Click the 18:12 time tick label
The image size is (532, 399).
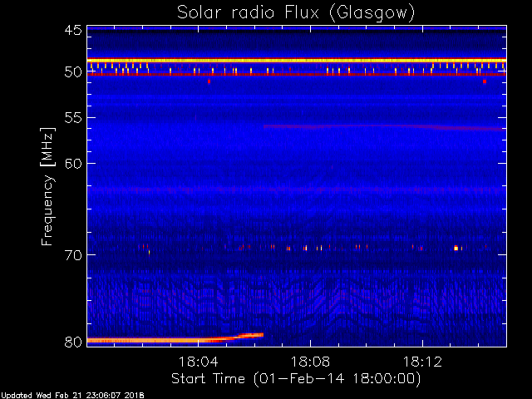(422, 362)
